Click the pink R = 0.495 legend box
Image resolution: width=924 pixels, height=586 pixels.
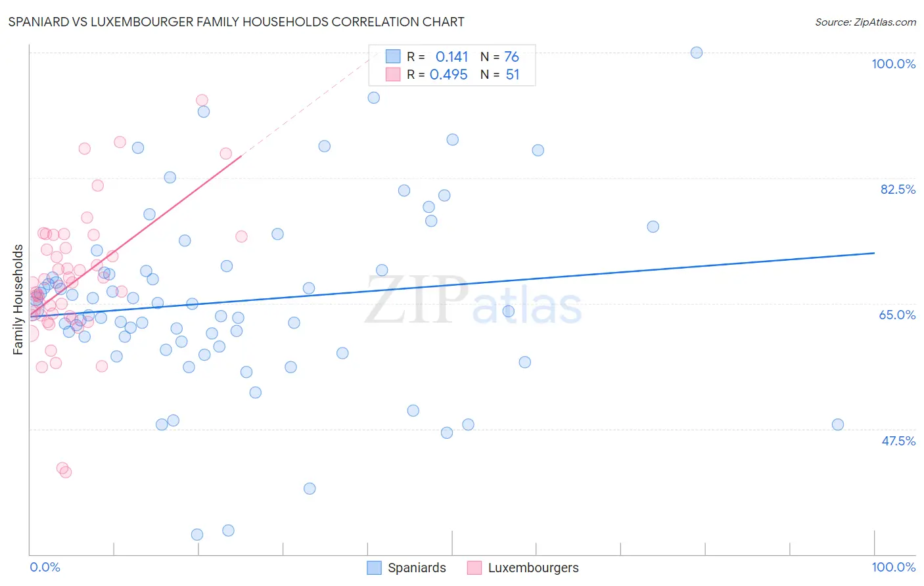tap(393, 74)
